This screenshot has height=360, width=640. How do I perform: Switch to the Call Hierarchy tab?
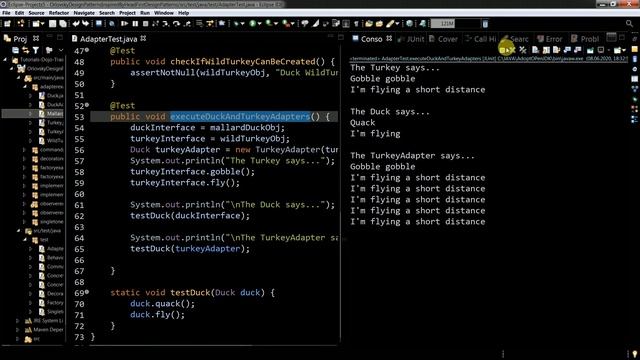tap(480, 39)
